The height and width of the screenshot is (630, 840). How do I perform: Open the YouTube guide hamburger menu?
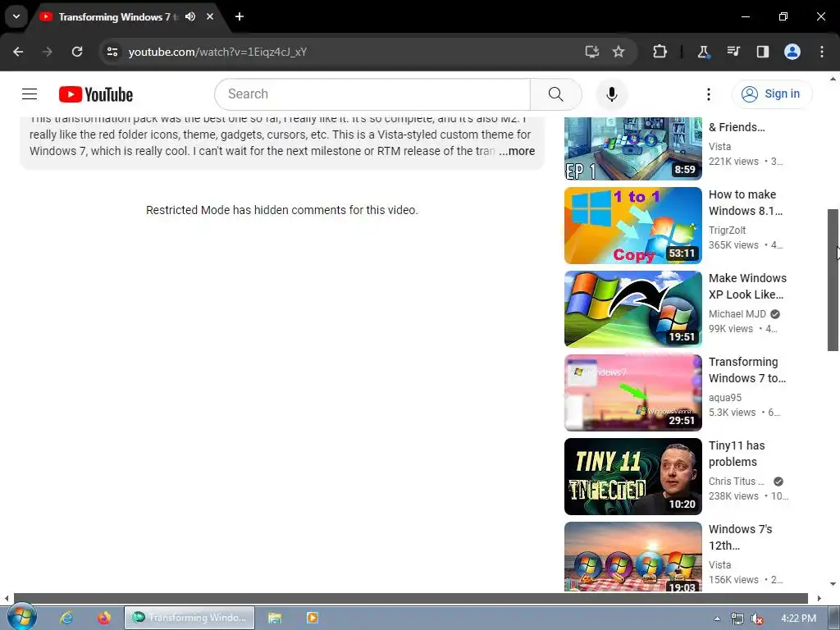click(x=30, y=94)
